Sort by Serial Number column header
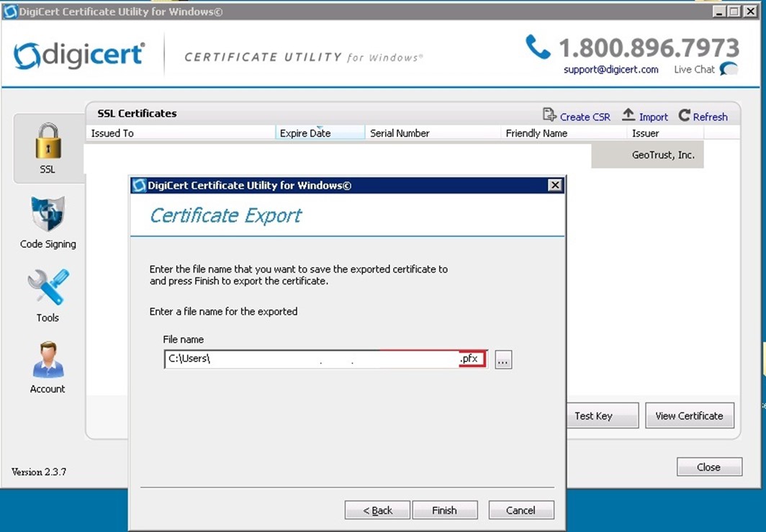The image size is (766, 532). click(x=433, y=133)
